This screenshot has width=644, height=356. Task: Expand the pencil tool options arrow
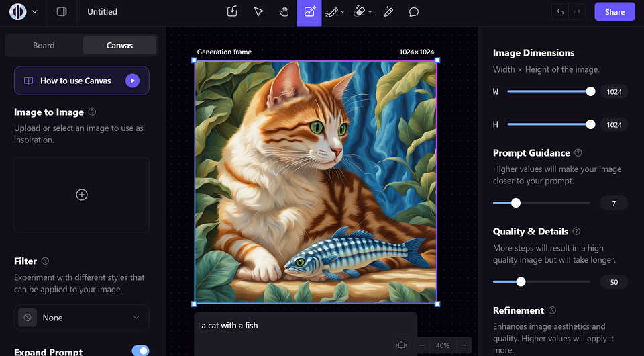[343, 12]
